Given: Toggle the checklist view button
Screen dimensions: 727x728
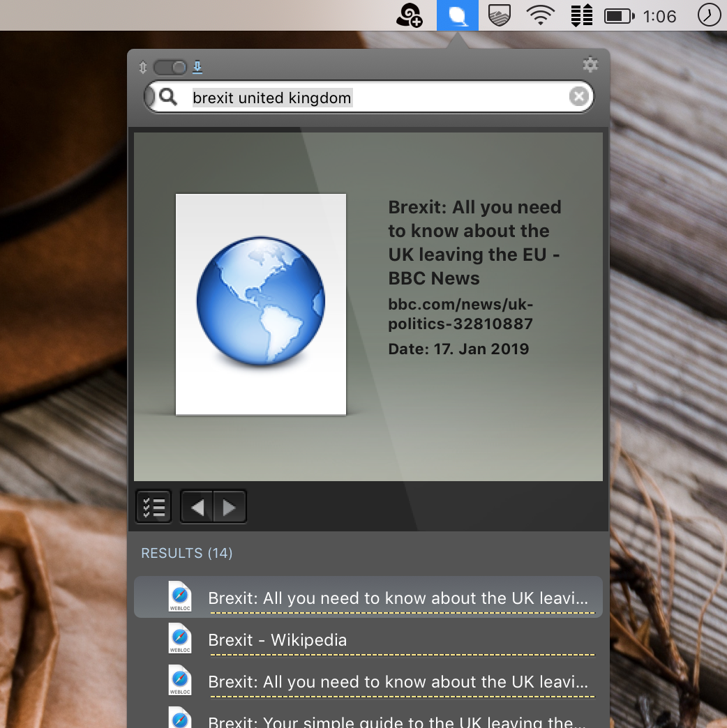Looking at the screenshot, I should (x=153, y=507).
